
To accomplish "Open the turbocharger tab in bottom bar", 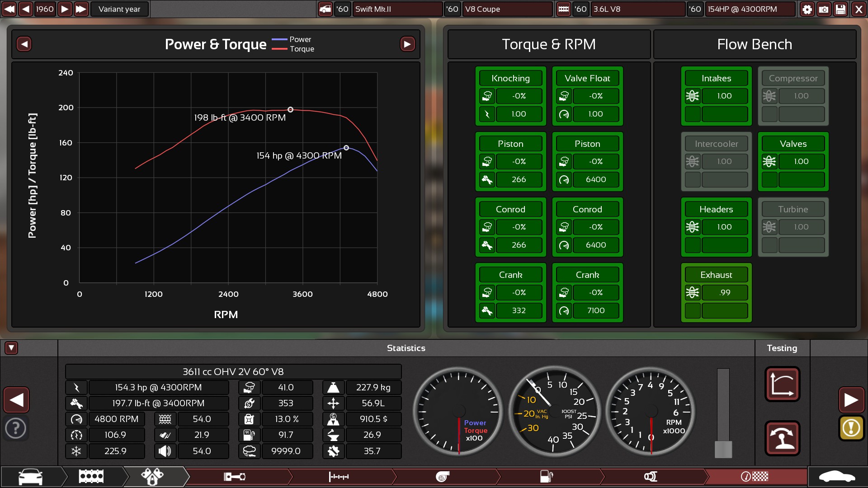I will click(442, 477).
